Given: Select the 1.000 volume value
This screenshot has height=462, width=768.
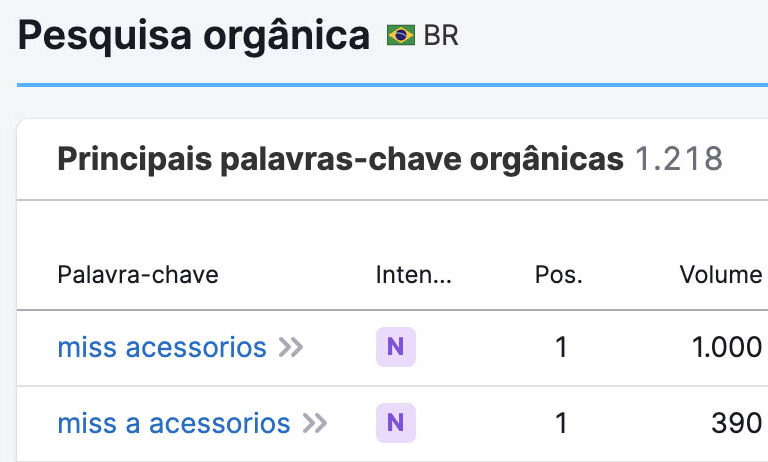Looking at the screenshot, I should 727,347.
